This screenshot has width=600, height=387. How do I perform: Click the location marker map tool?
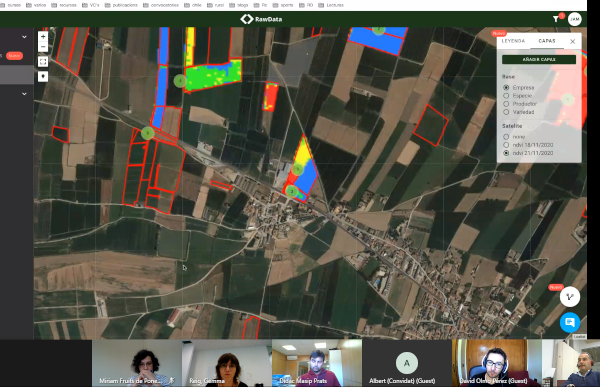pyautogui.click(x=43, y=76)
